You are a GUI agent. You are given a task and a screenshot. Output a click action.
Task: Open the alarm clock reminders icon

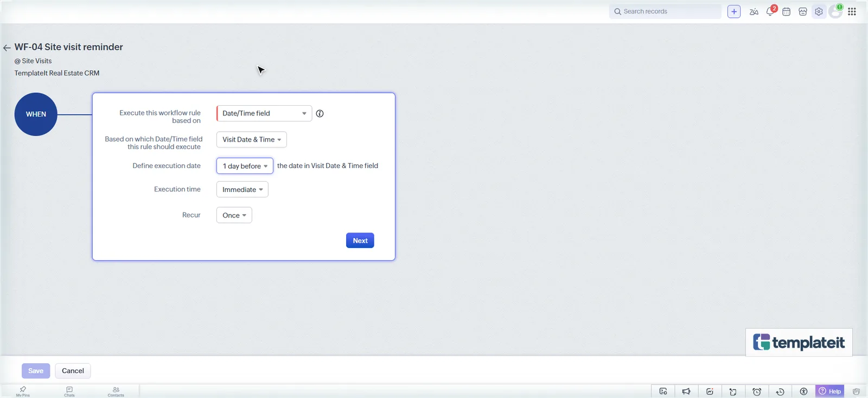coord(757,391)
